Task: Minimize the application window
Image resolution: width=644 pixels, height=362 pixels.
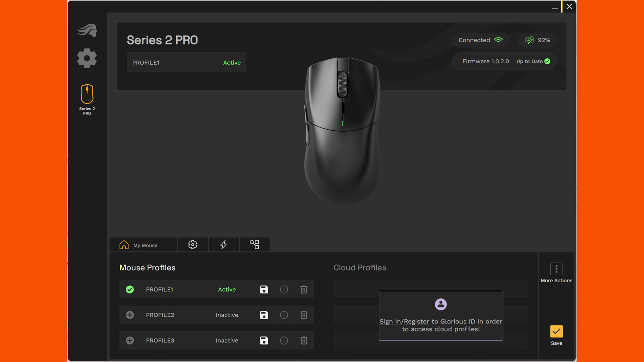Action: tap(555, 7)
